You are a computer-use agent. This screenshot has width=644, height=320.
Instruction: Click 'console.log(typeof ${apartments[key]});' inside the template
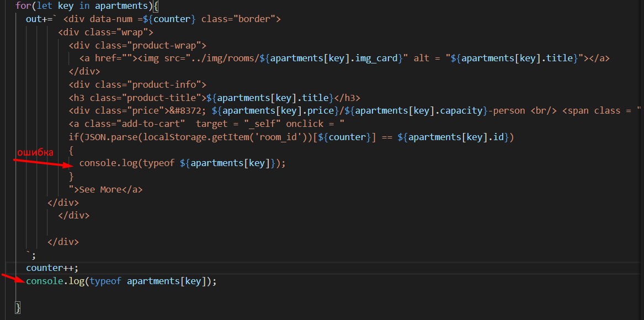tap(182, 163)
